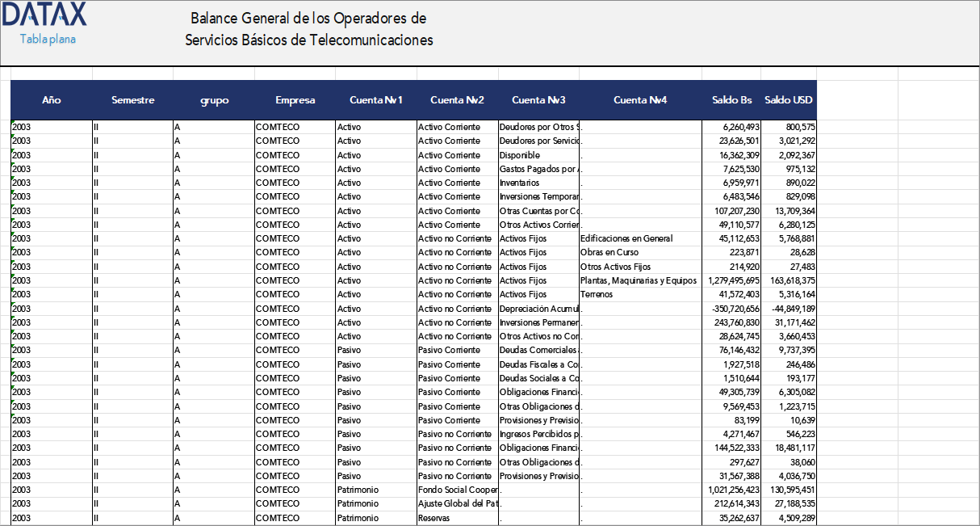980x526 pixels.
Task: Select the Saldo USD value 18,481,117
Action: pos(789,448)
